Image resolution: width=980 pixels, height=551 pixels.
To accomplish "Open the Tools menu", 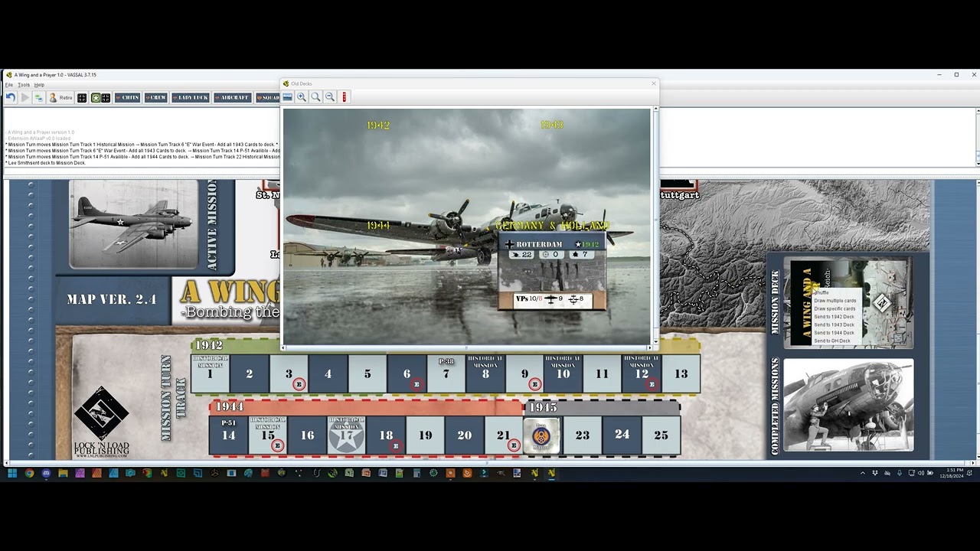I will click(24, 85).
